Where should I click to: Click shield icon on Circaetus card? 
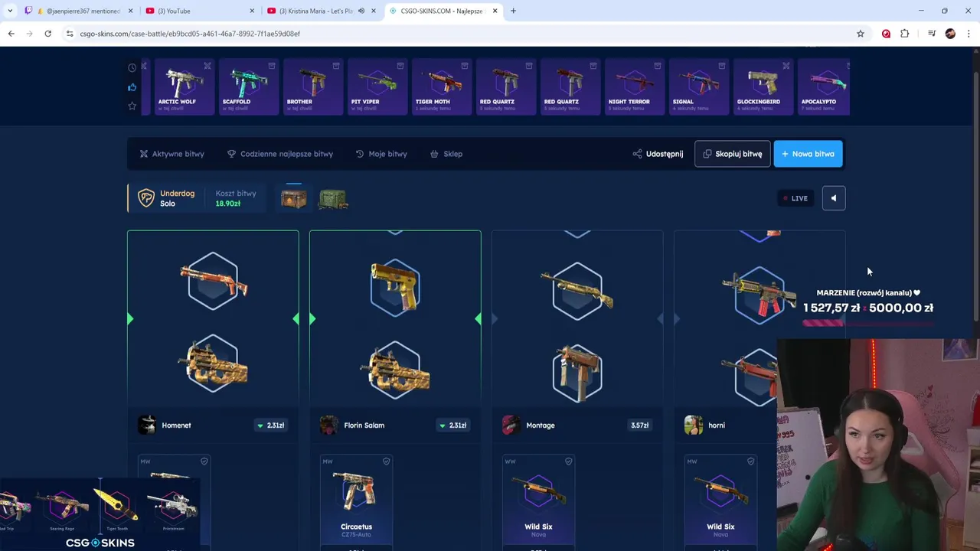[386, 461]
